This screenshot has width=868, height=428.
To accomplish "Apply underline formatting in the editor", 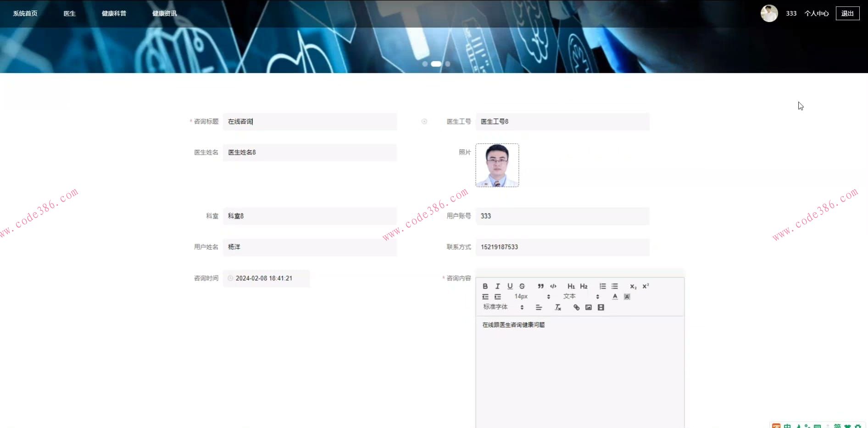I will (510, 286).
